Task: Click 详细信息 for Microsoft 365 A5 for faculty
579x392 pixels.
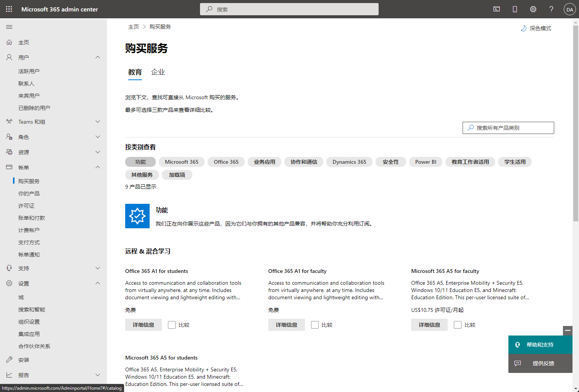Action: click(429, 325)
